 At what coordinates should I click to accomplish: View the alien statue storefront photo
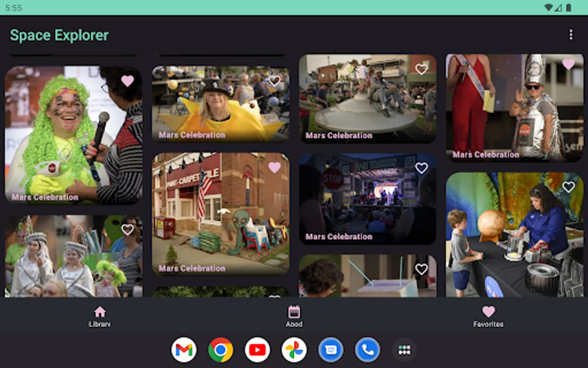point(220,214)
